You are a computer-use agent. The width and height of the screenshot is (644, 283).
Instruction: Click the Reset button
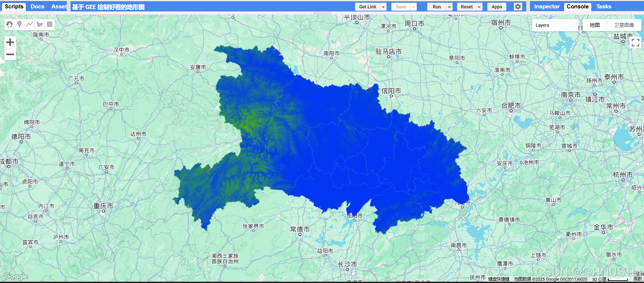tap(466, 7)
